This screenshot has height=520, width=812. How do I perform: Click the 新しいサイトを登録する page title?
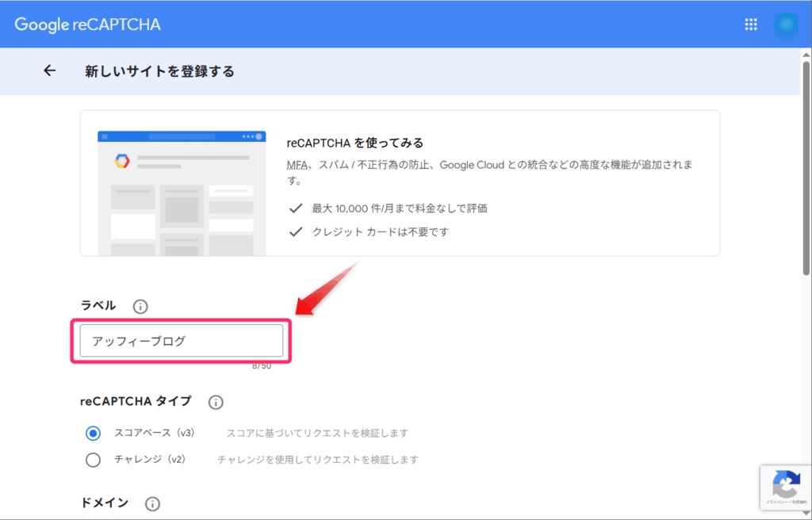tap(159, 71)
